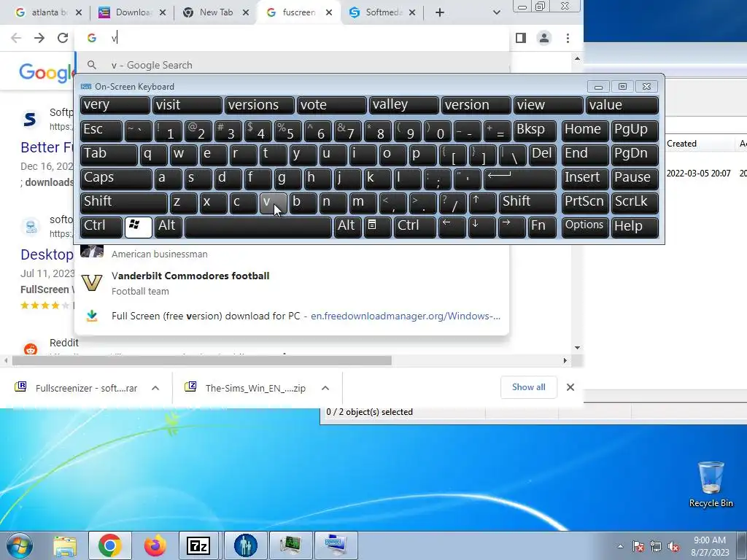The height and width of the screenshot is (560, 747).
Task: Expand The-Sims zip download options
Action: (325, 388)
